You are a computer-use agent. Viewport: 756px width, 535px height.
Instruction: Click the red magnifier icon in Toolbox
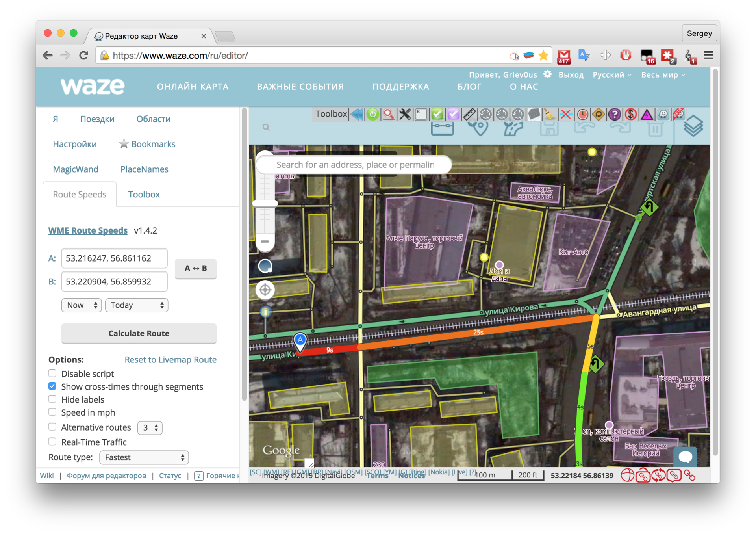coord(389,114)
